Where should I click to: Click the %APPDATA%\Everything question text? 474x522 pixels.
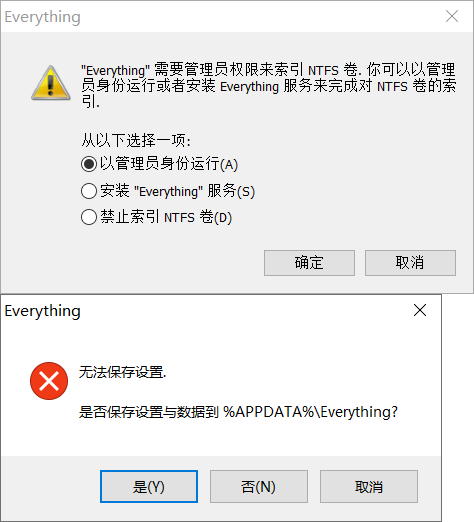pos(238,412)
